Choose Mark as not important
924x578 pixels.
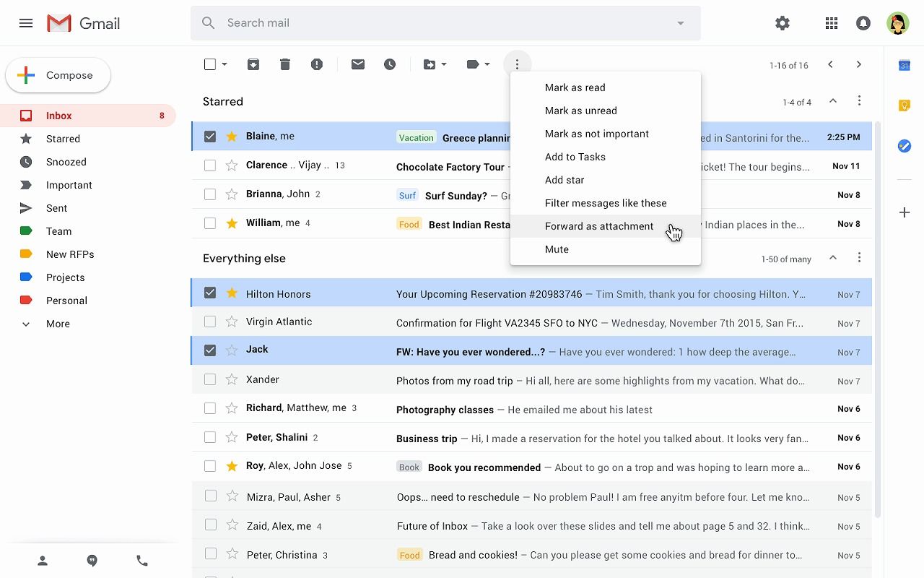point(606,134)
